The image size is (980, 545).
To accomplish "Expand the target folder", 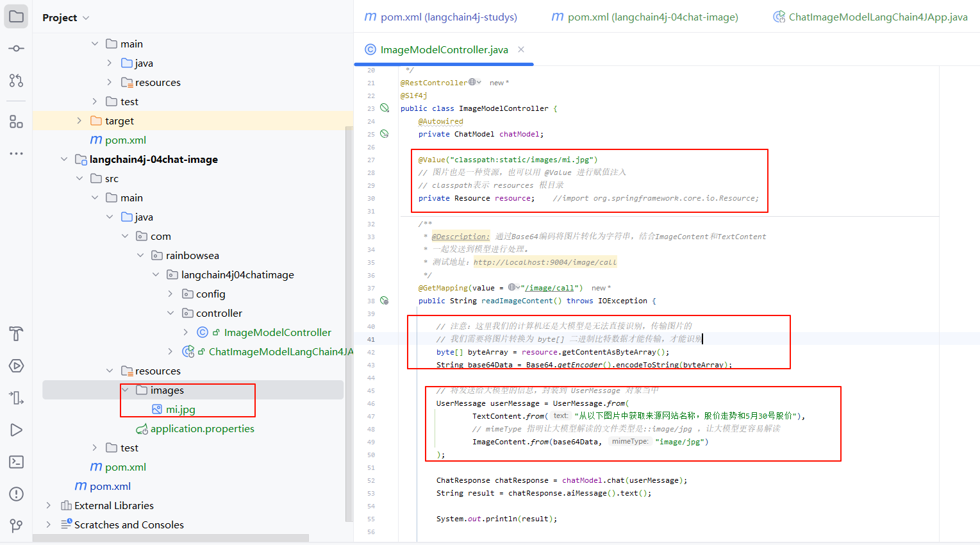I will [x=79, y=121].
